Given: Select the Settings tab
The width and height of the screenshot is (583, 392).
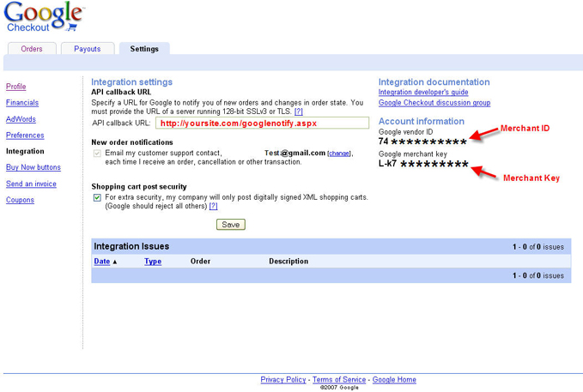Looking at the screenshot, I should tap(144, 49).
